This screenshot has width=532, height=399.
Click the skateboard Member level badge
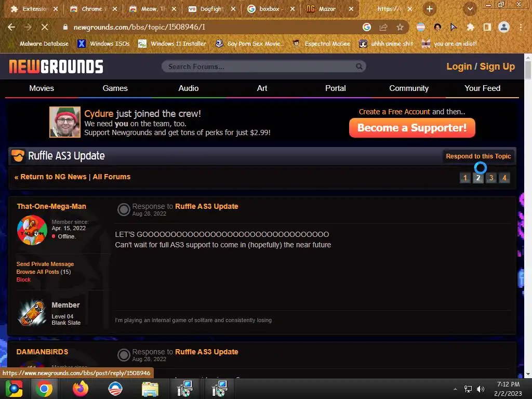32,313
